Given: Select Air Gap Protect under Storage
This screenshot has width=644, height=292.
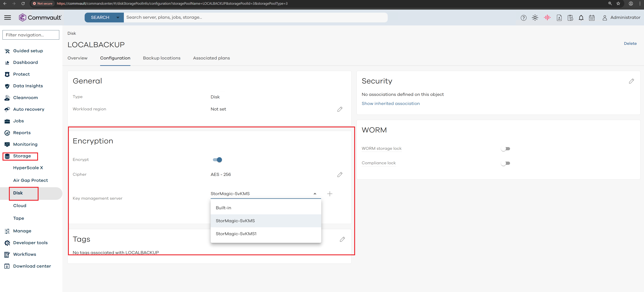Looking at the screenshot, I should pos(30,180).
